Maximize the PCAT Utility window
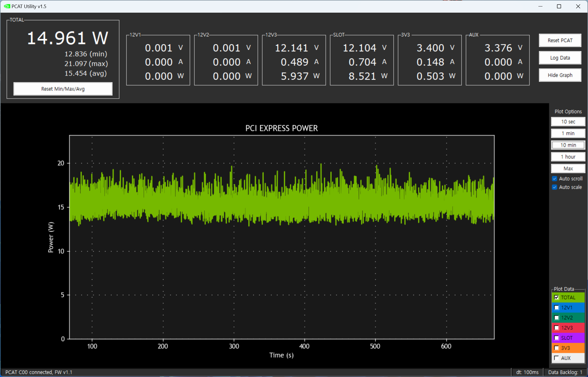588x377 pixels. [x=559, y=6]
